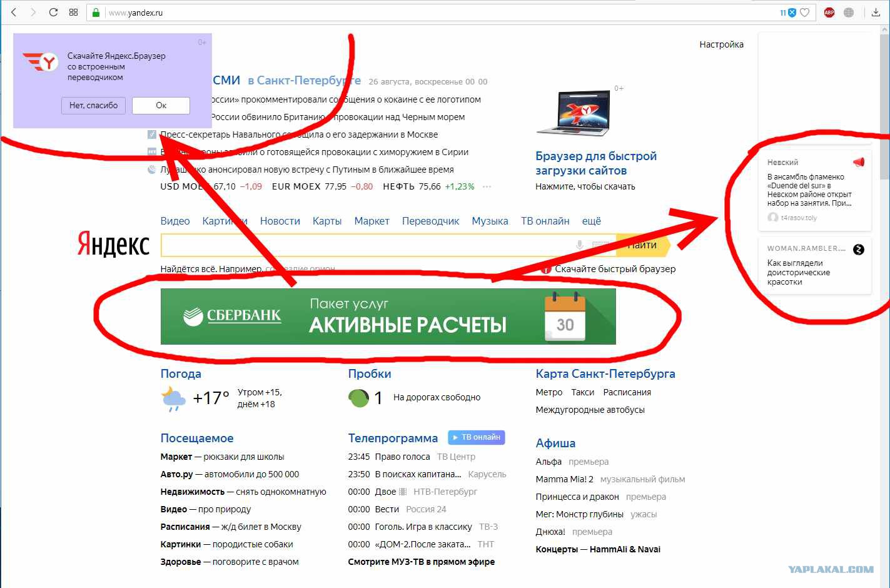Click the source icon beside the Навального headline
890x588 pixels.
pos(152,134)
